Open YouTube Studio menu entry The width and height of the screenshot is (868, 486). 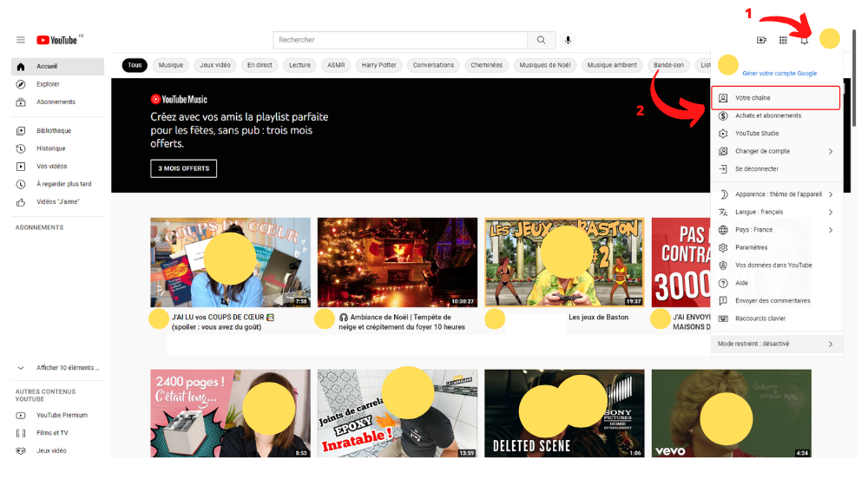pos(776,134)
